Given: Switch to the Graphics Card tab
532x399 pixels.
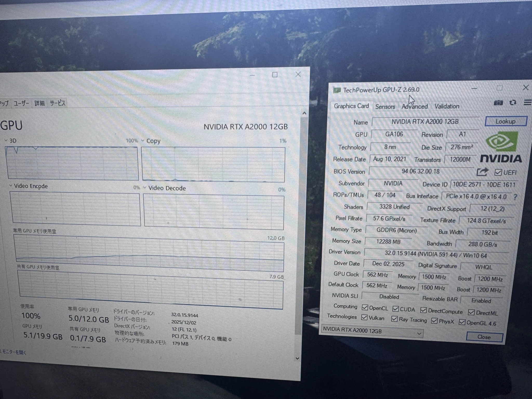Looking at the screenshot, I should (x=351, y=106).
